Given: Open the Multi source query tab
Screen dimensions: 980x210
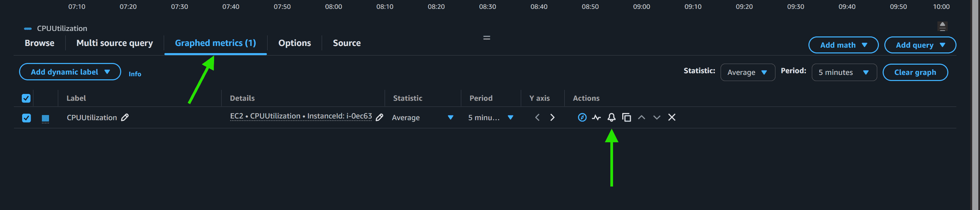Looking at the screenshot, I should (114, 43).
